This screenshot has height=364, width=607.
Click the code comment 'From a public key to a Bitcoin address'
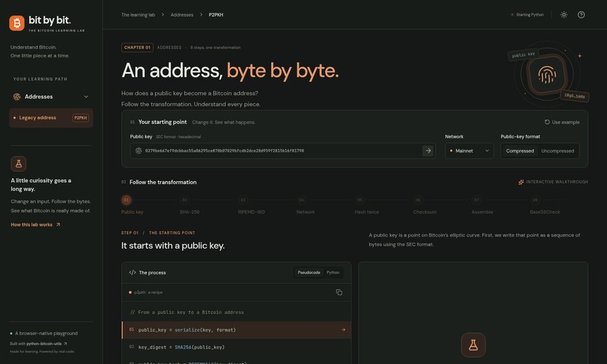(x=187, y=312)
